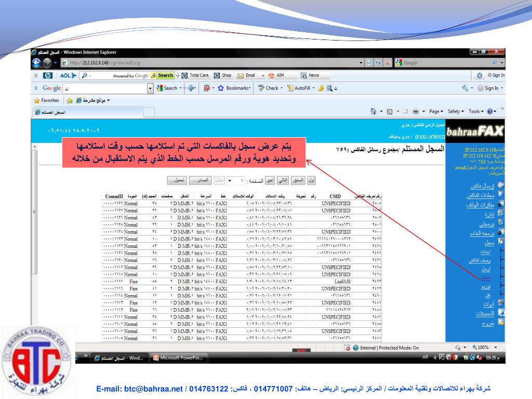Click the AOL toolbar logo
The width and height of the screenshot is (532, 399).
click(x=68, y=76)
